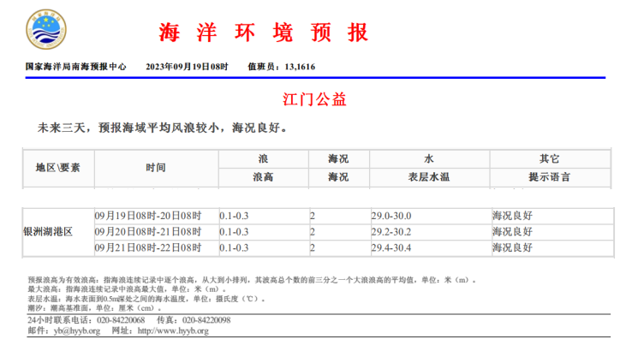Select the 地区\要素 table header cell
Image resolution: width=644 pixels, height=357 pixels.
click(x=57, y=168)
